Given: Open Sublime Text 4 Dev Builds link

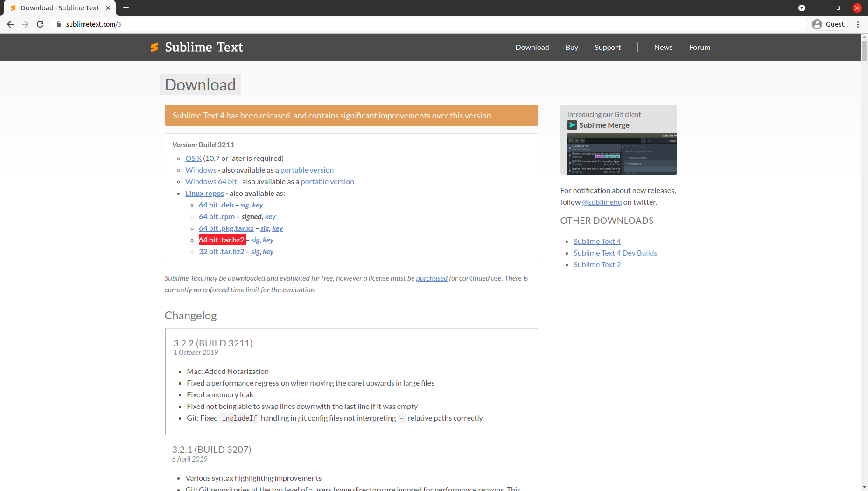Looking at the screenshot, I should 615,253.
